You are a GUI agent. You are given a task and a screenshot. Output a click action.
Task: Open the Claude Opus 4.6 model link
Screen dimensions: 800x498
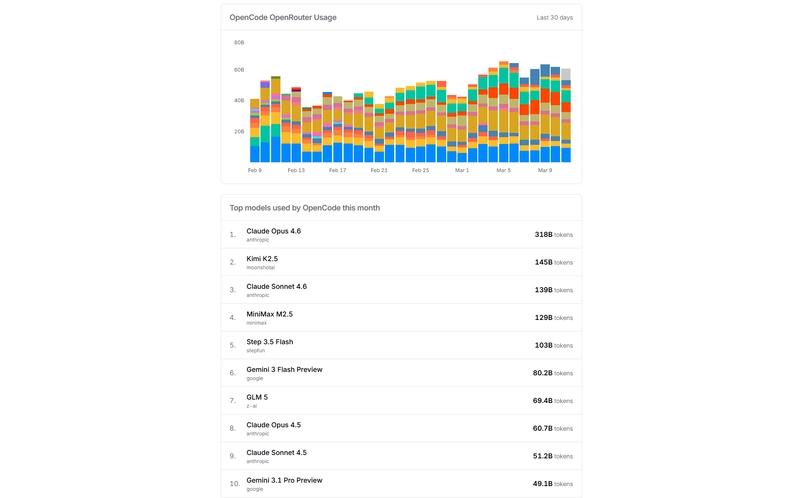(x=273, y=231)
